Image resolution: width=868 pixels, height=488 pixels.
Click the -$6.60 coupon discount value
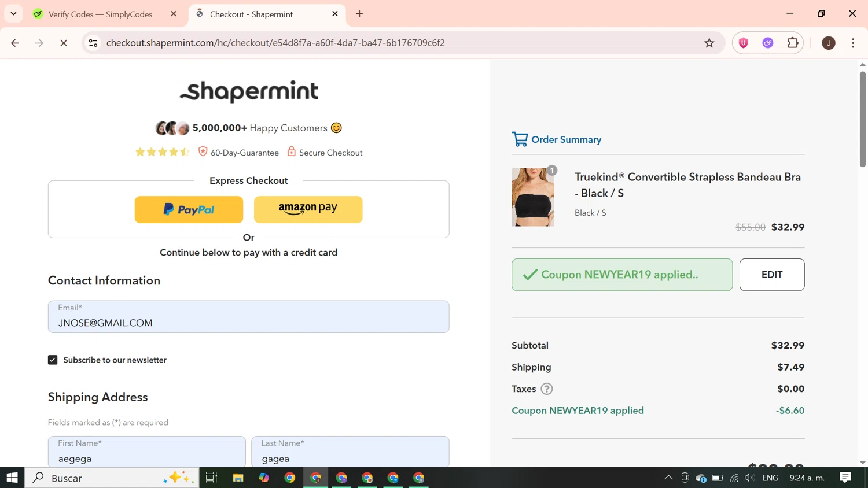coord(790,411)
